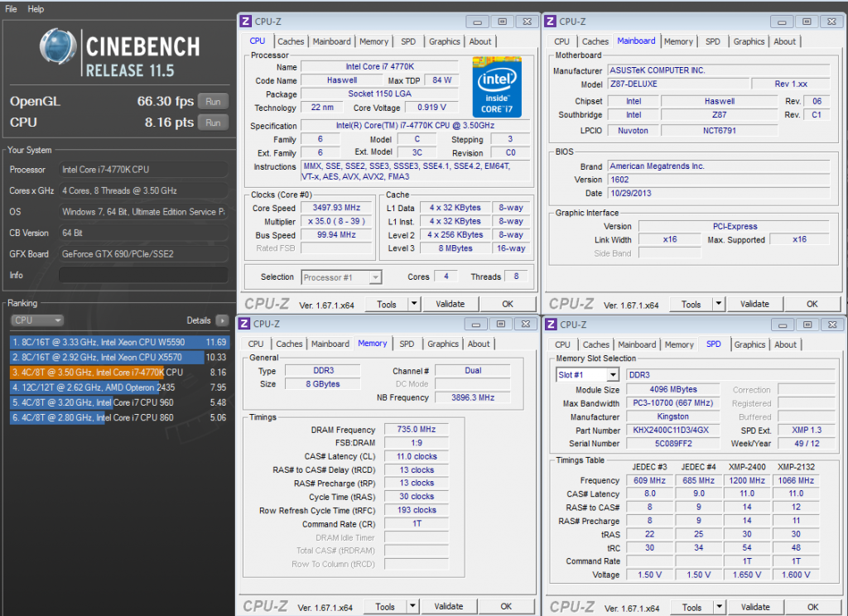Click the Details arrow button in Ranking
The width and height of the screenshot is (848, 616).
(222, 320)
